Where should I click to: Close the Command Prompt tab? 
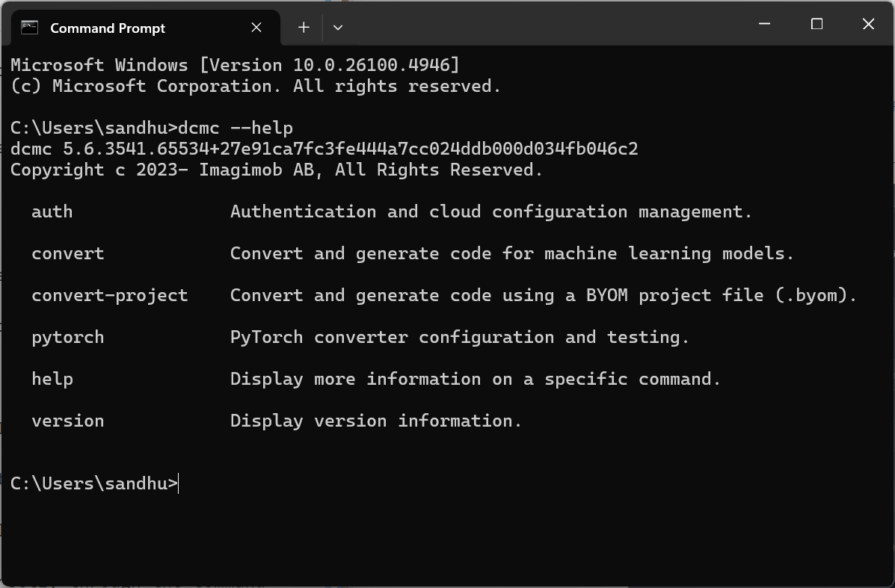pos(256,28)
